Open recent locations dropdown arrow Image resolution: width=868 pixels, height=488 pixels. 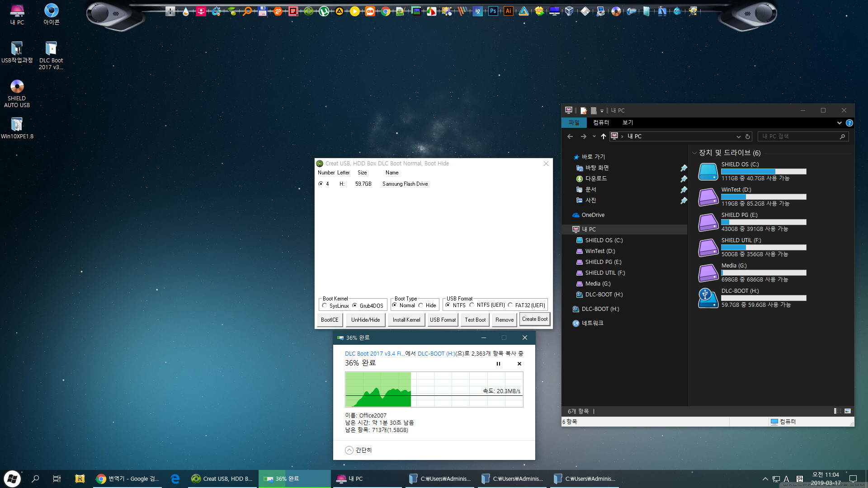(x=594, y=136)
